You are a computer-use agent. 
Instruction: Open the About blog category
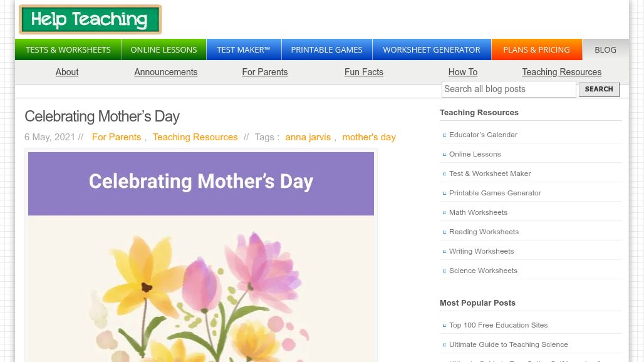[x=67, y=72]
